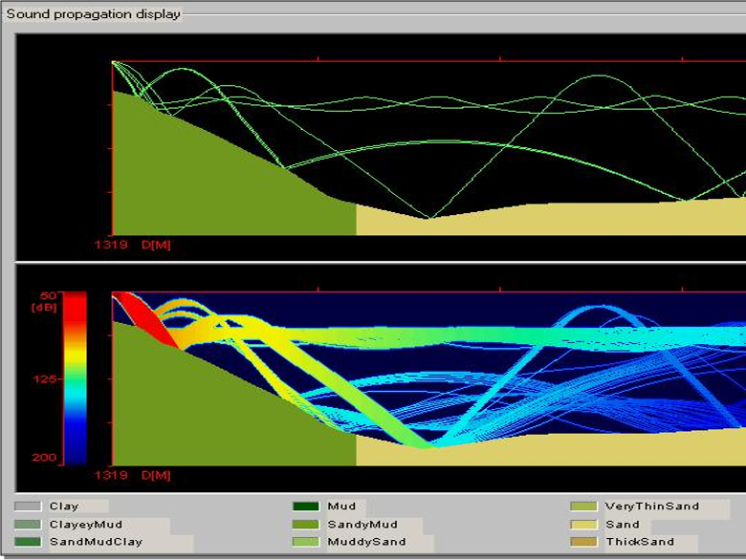Viewport: 746px width, 560px height.
Task: Click the ThickSand color swatch
Action: (583, 542)
